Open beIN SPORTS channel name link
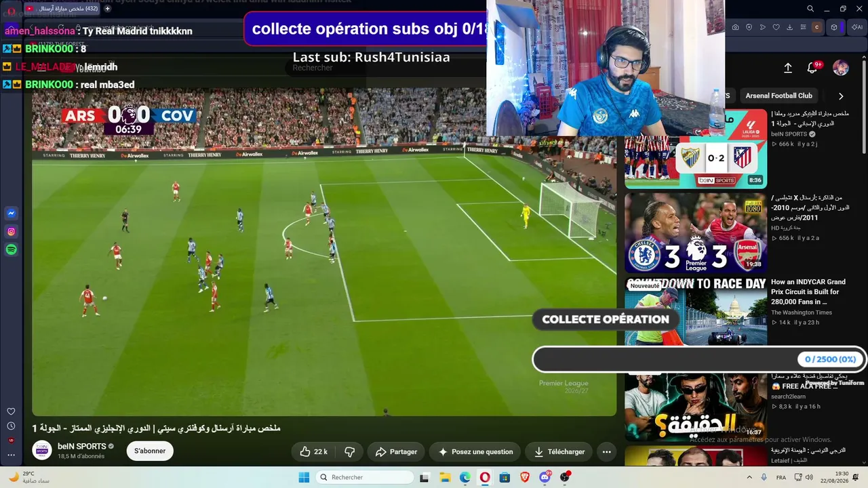This screenshot has width=868, height=488. coord(82,446)
